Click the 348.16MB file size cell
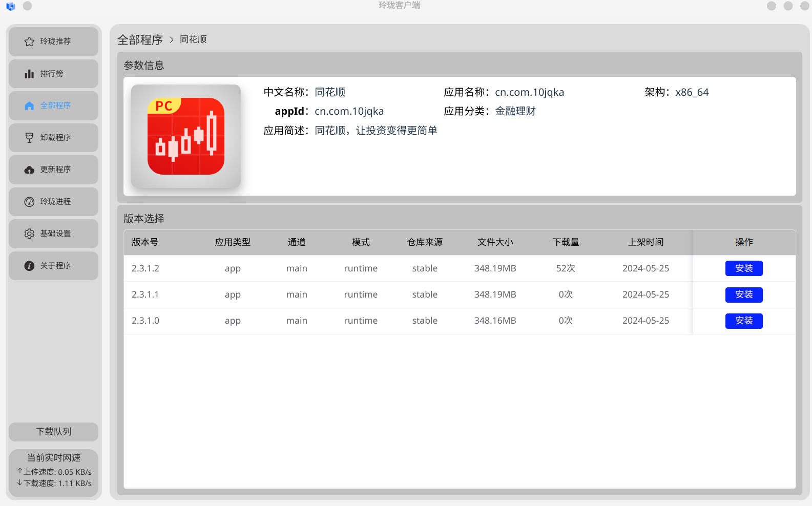The image size is (812, 506). coord(495,321)
